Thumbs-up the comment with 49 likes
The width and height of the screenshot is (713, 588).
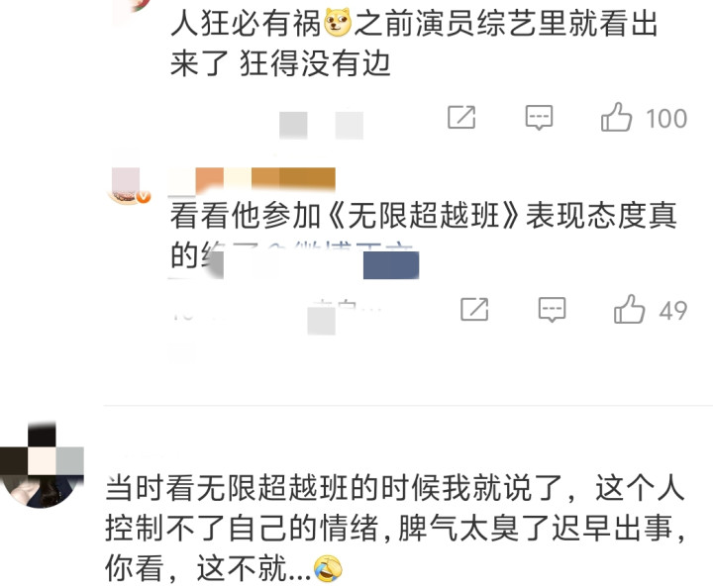629,310
